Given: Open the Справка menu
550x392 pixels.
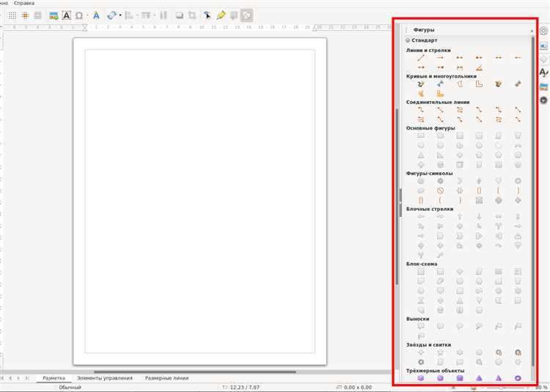Looking at the screenshot, I should (x=24, y=3).
